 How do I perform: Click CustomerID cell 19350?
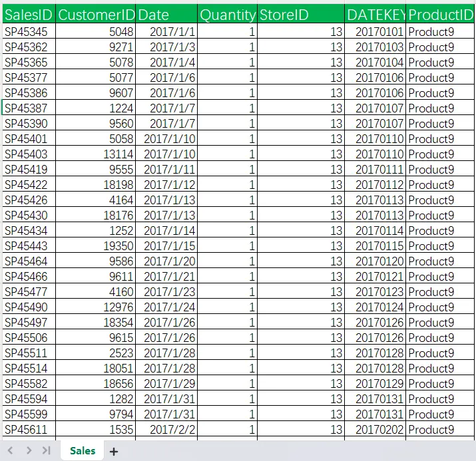pyautogui.click(x=96, y=245)
